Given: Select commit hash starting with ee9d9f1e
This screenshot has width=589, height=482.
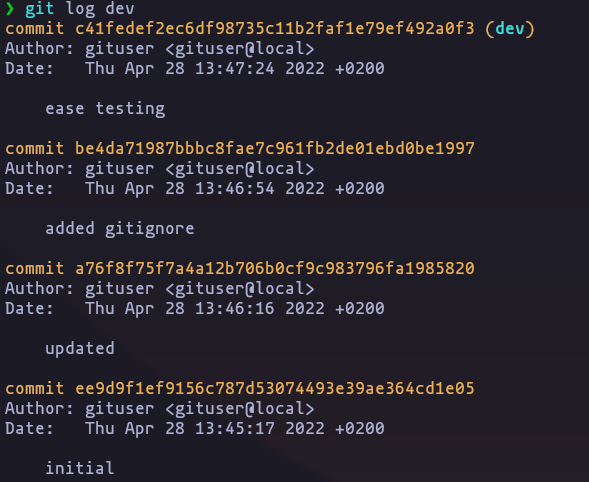Looking at the screenshot, I should 275,388.
